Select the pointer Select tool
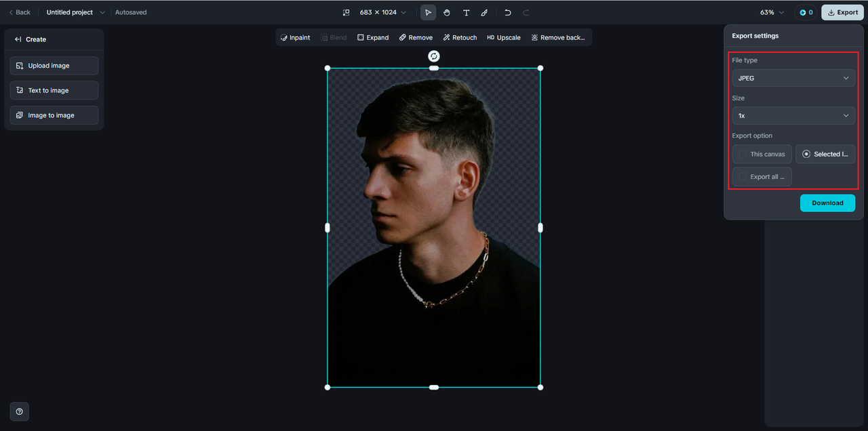This screenshot has width=868, height=431. 428,12
